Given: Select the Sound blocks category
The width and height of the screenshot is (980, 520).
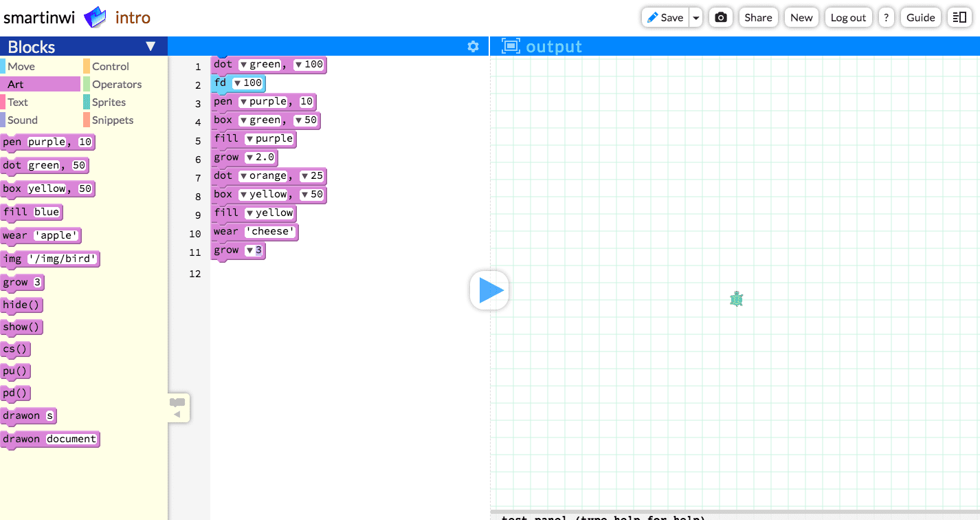Looking at the screenshot, I should (x=41, y=120).
